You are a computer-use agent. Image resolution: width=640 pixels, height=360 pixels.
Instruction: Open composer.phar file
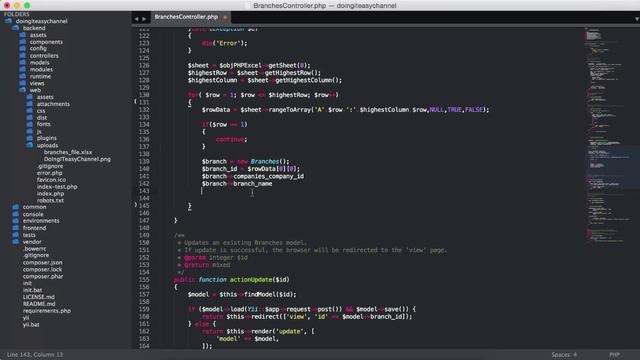[x=43, y=276]
